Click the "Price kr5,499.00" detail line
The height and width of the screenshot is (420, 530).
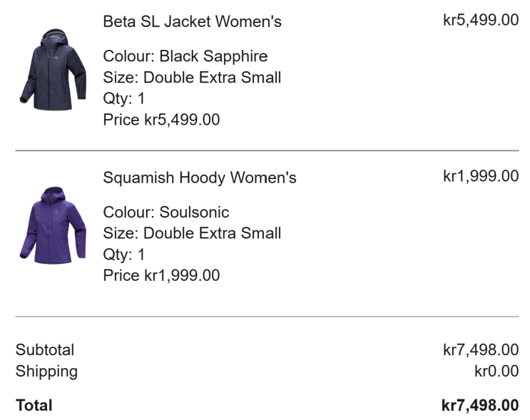pos(161,120)
